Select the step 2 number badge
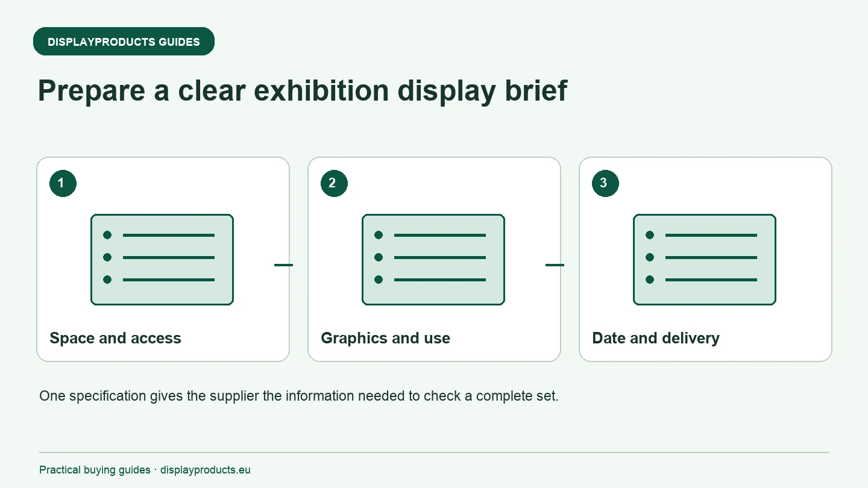 [334, 183]
